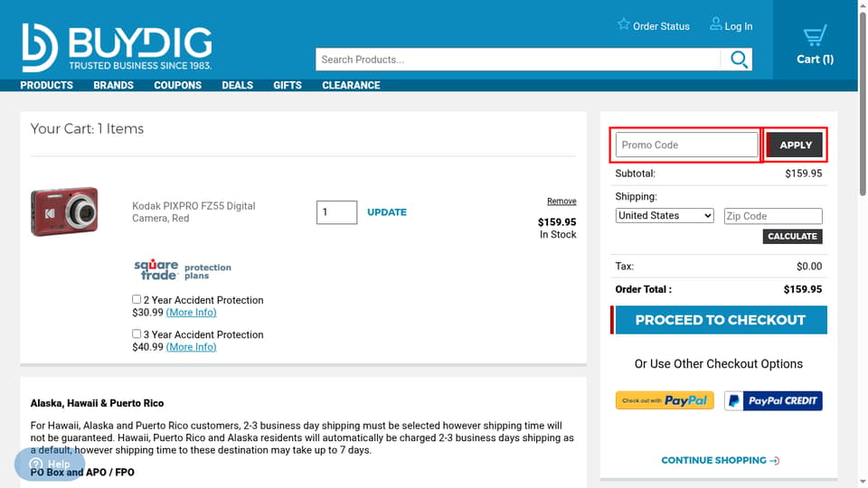Click the In Stock status text
This screenshot has height=488, width=868.
click(558, 235)
